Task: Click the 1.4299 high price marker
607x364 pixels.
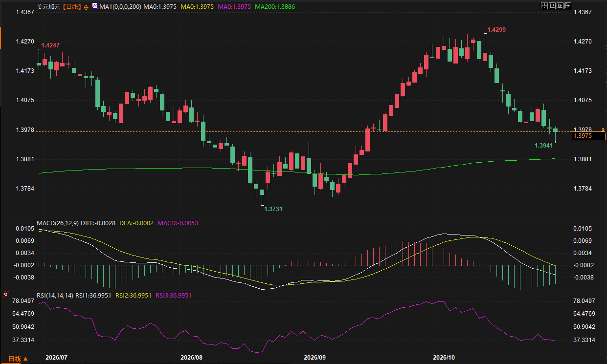Action: coord(496,30)
